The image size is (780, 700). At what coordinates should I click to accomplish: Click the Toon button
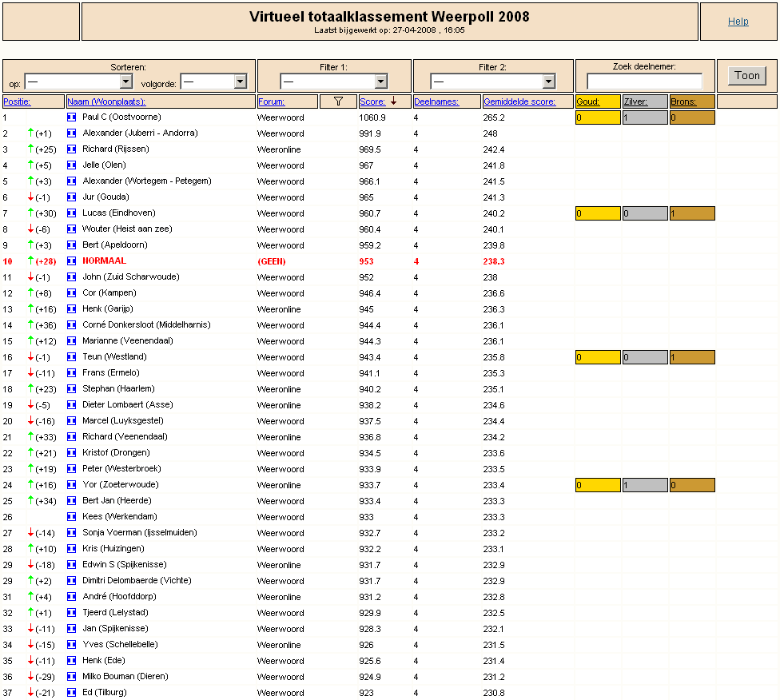747,76
